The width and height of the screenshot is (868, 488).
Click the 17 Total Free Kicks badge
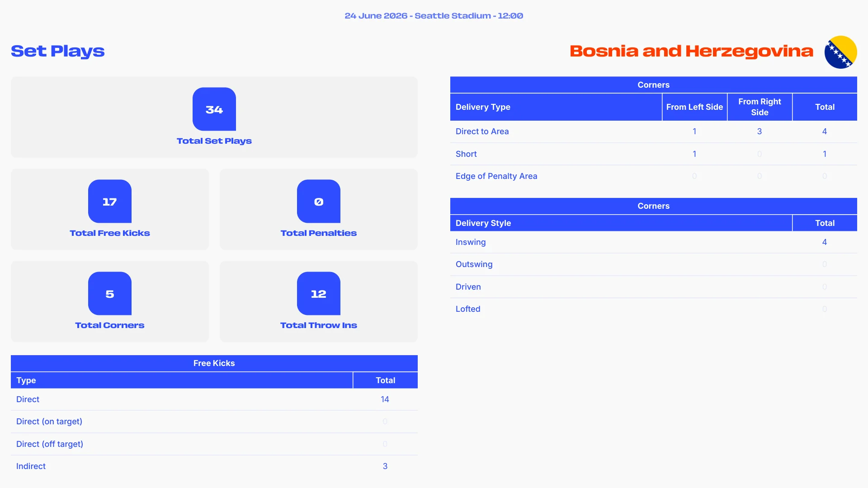click(x=110, y=201)
